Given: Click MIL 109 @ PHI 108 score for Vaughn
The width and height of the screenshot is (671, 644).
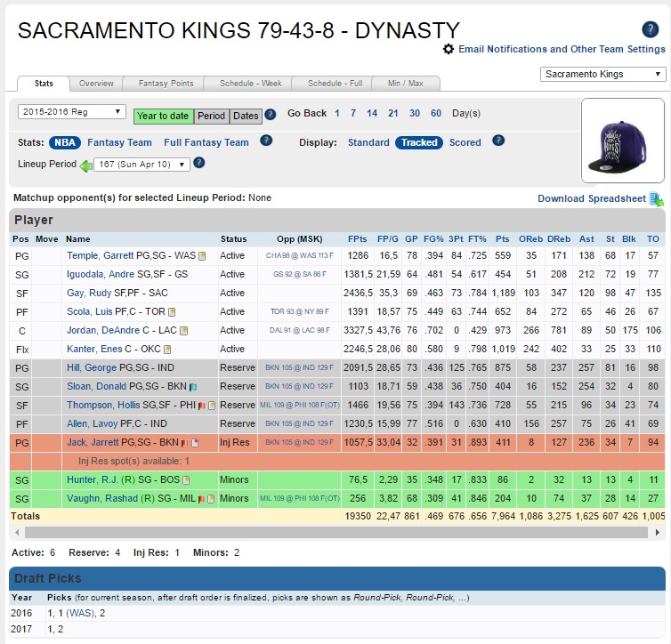Looking at the screenshot, I should click(x=300, y=499).
